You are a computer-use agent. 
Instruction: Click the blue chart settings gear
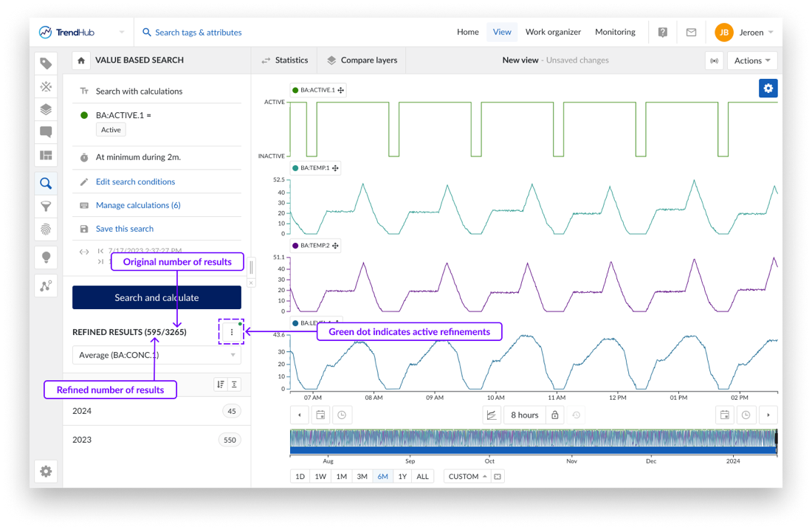pyautogui.click(x=768, y=88)
